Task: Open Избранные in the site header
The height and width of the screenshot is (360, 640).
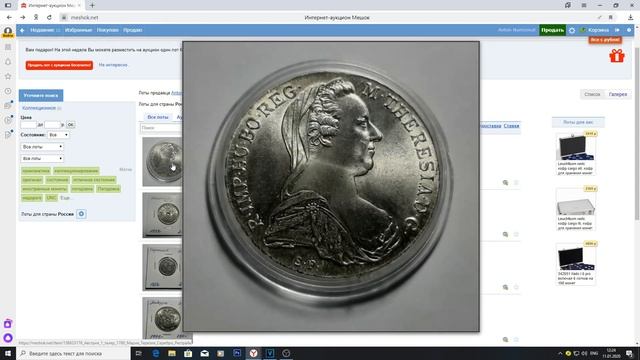Action: (78, 30)
